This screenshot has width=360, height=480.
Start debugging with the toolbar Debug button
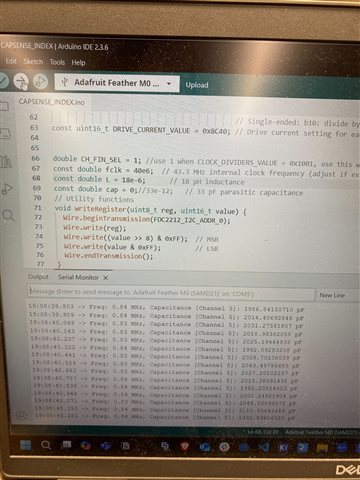point(40,81)
